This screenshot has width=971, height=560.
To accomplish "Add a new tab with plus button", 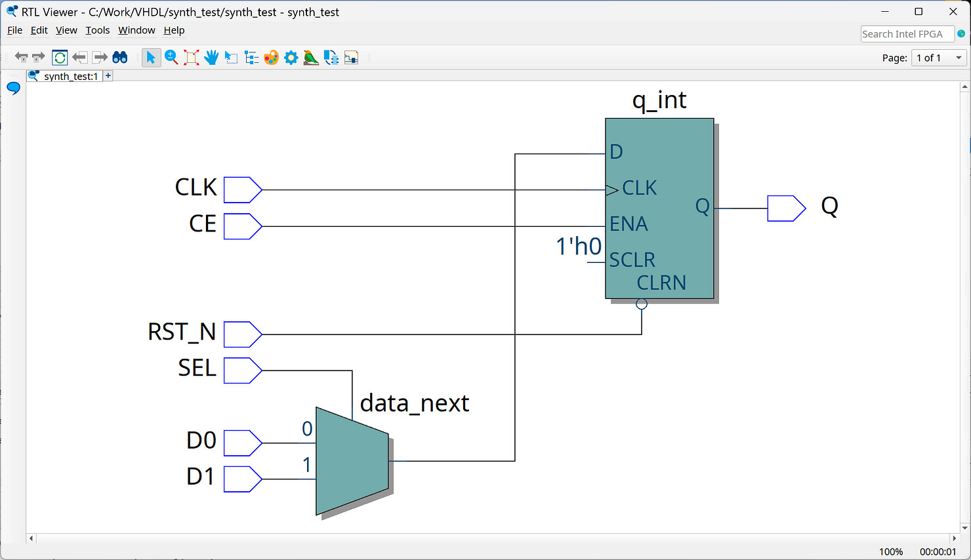I will pos(108,76).
